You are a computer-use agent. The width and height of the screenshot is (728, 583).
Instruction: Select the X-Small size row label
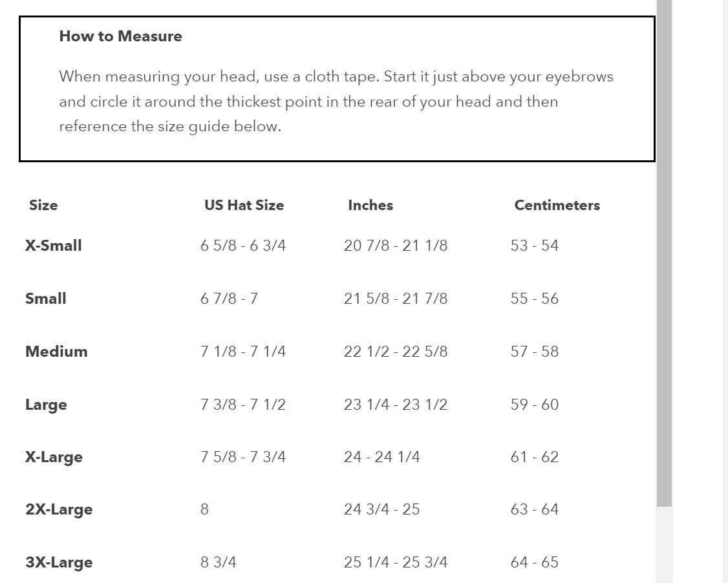54,246
